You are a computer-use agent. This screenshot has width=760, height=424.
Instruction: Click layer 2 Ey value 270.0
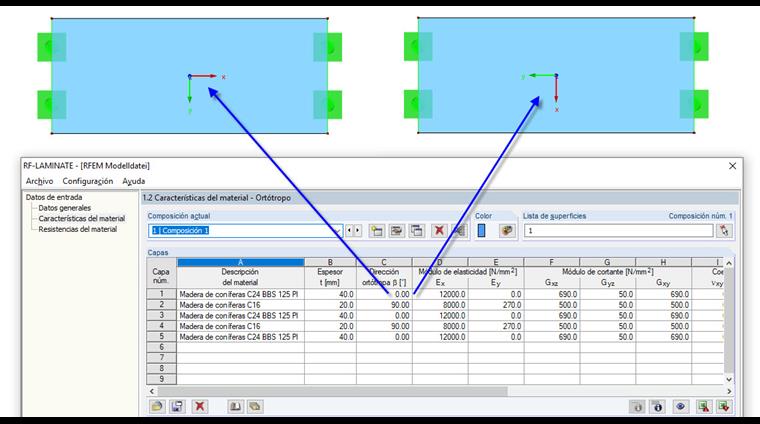point(495,305)
